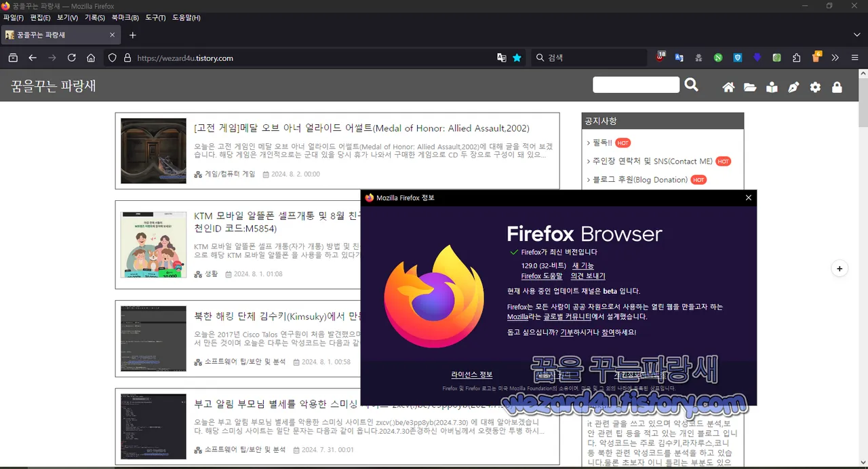The height and width of the screenshot is (469, 868).
Task: Open the 부고 알림 스미싱 post thumbnail
Action: [153, 426]
